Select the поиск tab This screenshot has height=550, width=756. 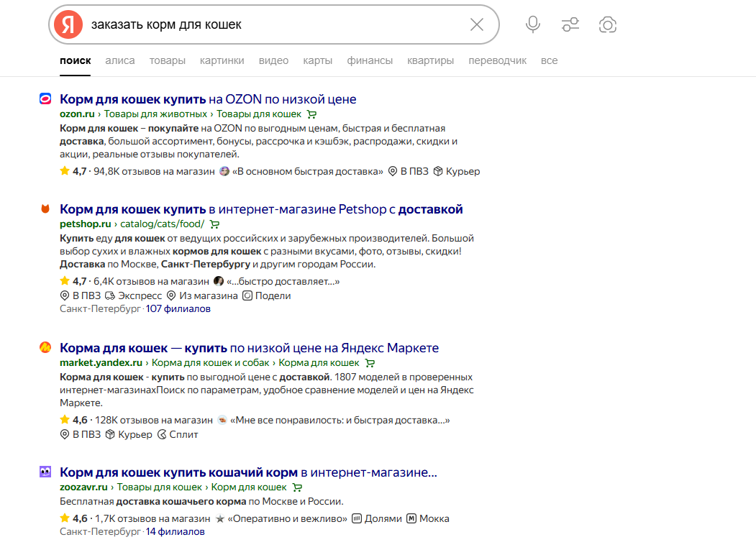pyautogui.click(x=76, y=60)
